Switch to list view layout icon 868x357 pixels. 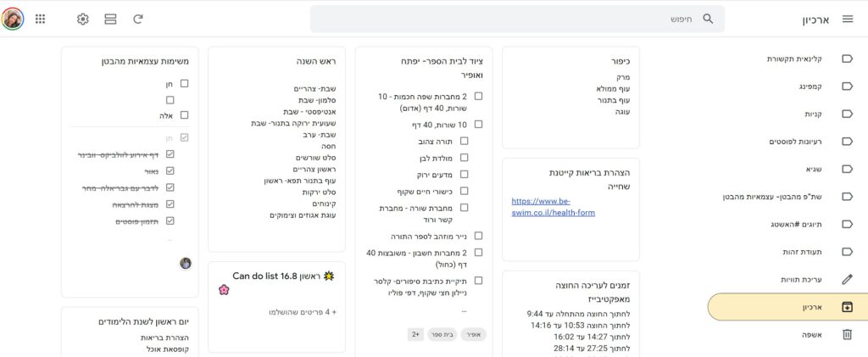(110, 19)
